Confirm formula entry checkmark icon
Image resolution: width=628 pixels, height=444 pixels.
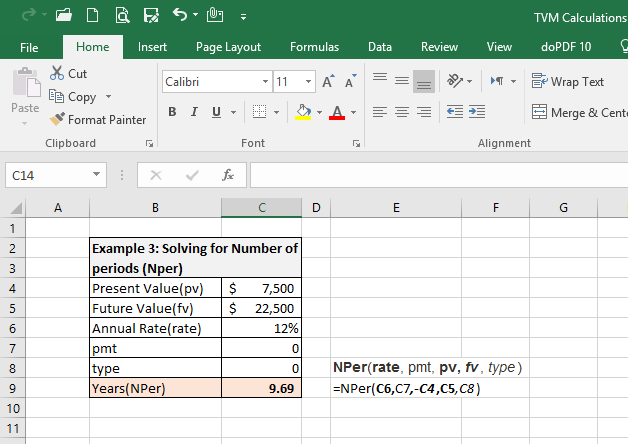point(192,175)
